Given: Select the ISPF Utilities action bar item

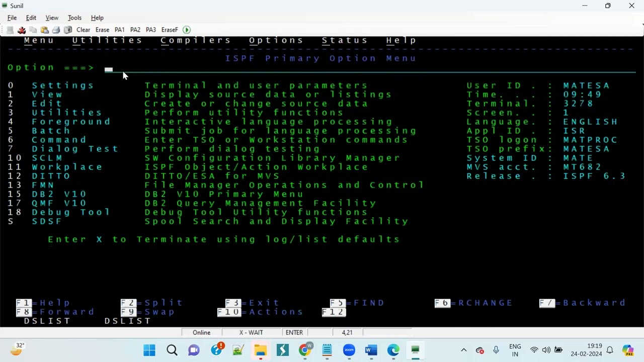Looking at the screenshot, I should (107, 40).
